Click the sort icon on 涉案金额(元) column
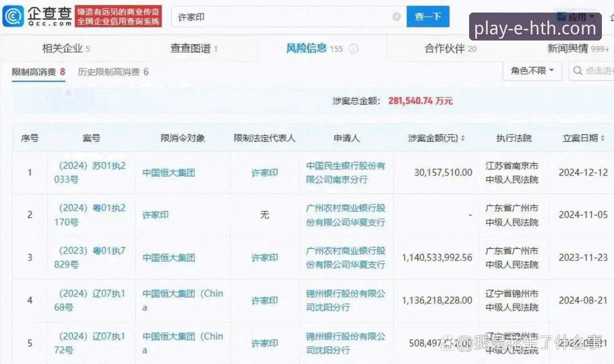The height and width of the screenshot is (364, 614). click(x=463, y=138)
